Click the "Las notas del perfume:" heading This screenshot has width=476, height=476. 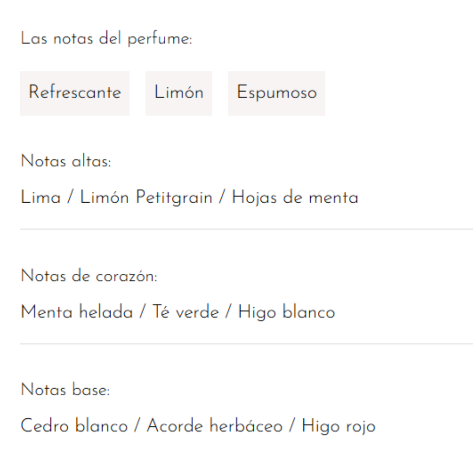pos(106,39)
